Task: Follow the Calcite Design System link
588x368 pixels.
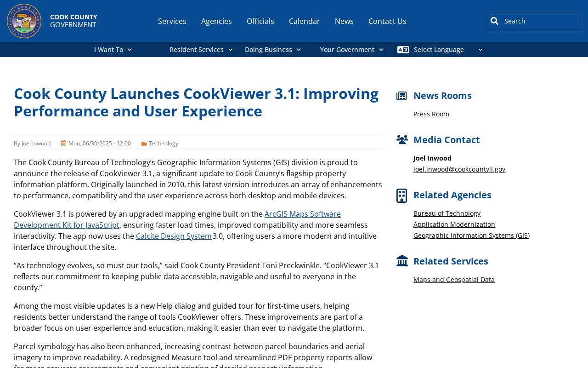Action: tap(174, 236)
